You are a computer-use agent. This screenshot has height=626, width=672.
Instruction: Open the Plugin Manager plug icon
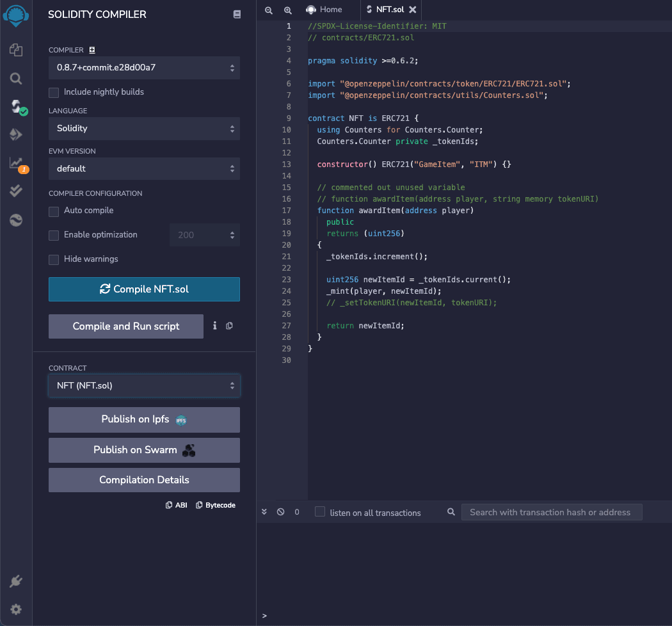(x=16, y=581)
